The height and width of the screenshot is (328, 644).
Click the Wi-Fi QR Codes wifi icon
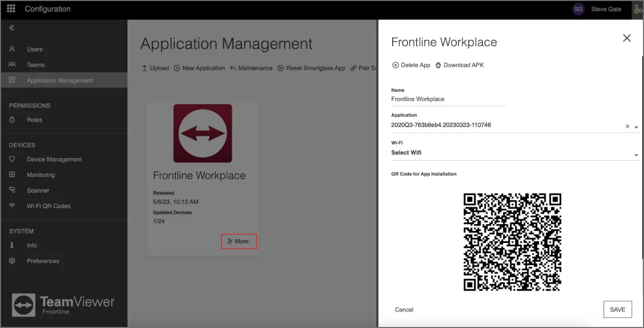[12, 206]
